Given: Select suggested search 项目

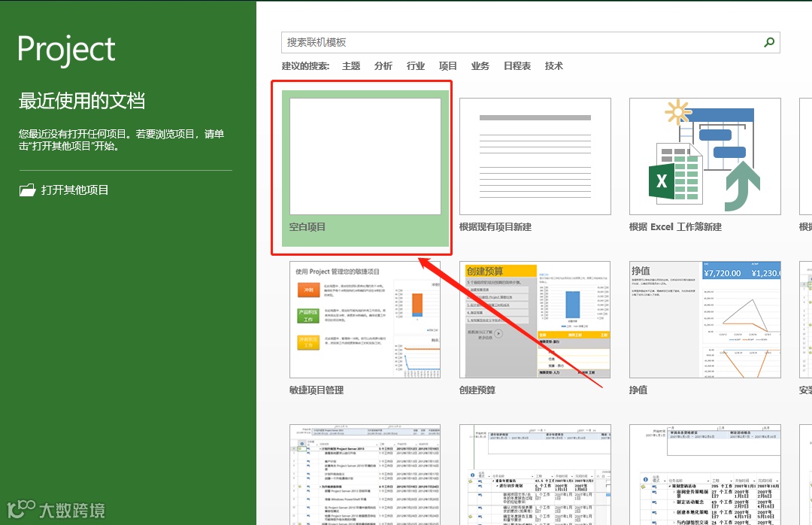Looking at the screenshot, I should tap(447, 66).
